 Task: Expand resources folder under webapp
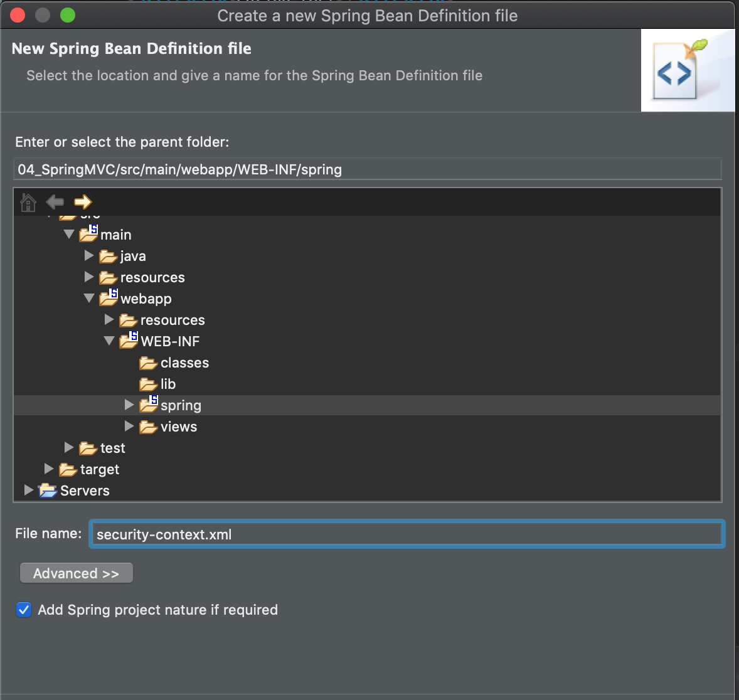[109, 320]
